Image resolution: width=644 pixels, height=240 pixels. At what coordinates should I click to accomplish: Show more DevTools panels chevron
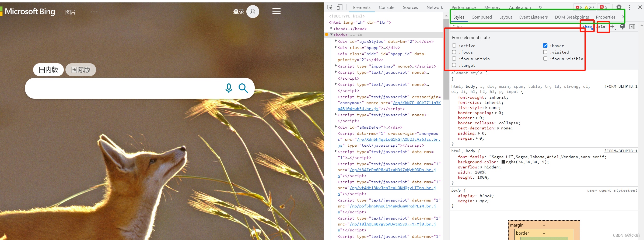(540, 7)
